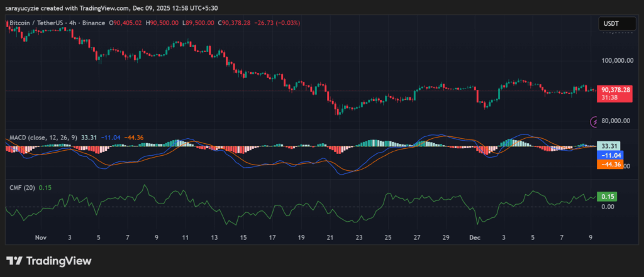Click the Dec label on time axis
Image resolution: width=644 pixels, height=277 pixels.
pos(475,238)
